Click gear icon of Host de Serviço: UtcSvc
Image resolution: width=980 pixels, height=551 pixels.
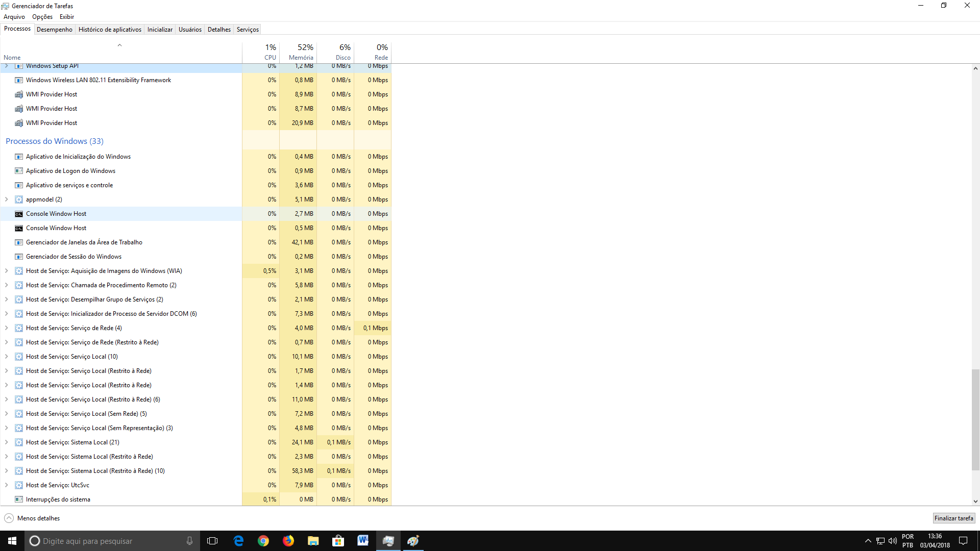coord(19,485)
